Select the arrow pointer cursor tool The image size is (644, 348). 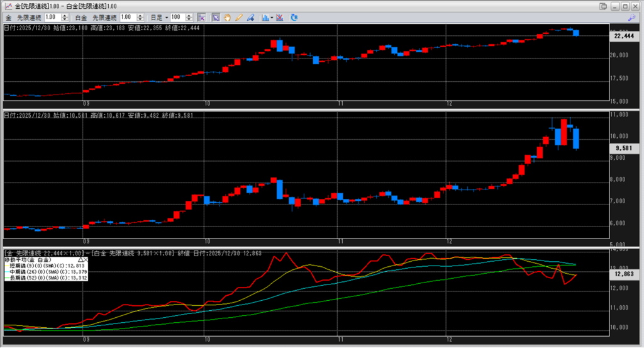click(216, 17)
